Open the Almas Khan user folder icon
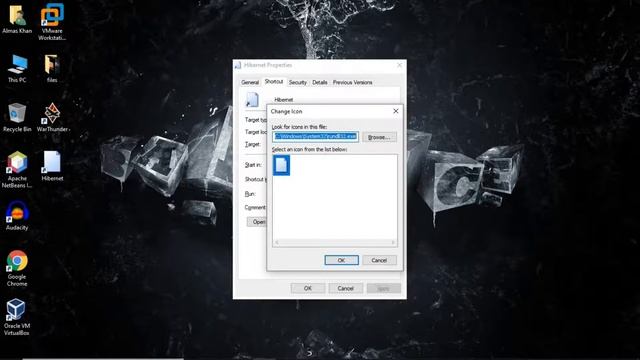Image resolution: width=640 pixels, height=360 pixels. tap(17, 19)
